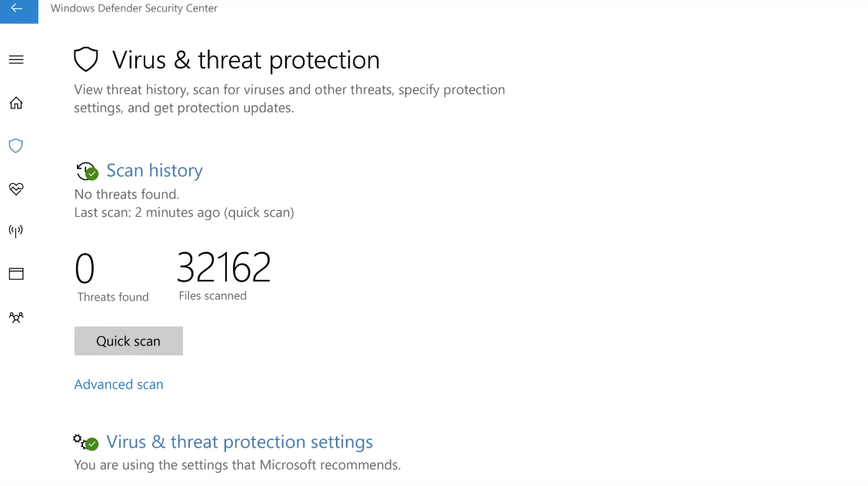Viewport: 868px width, 486px height.
Task: Open the Advanced scan link
Action: click(x=118, y=384)
